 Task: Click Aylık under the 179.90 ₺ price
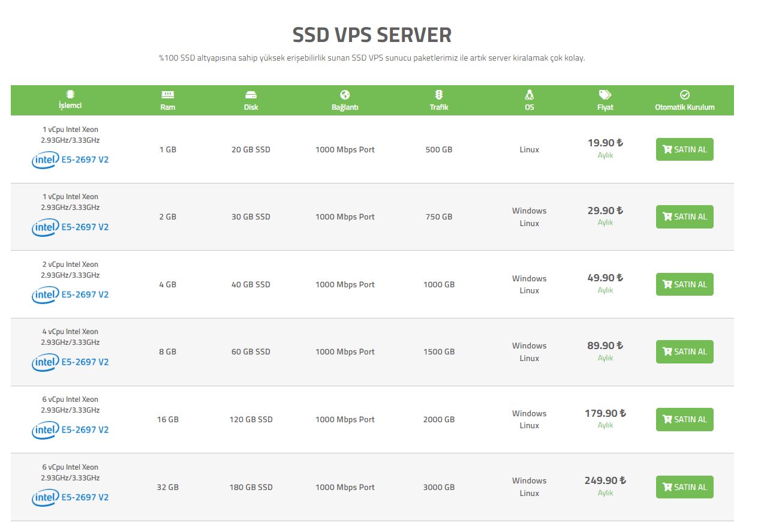(605, 425)
